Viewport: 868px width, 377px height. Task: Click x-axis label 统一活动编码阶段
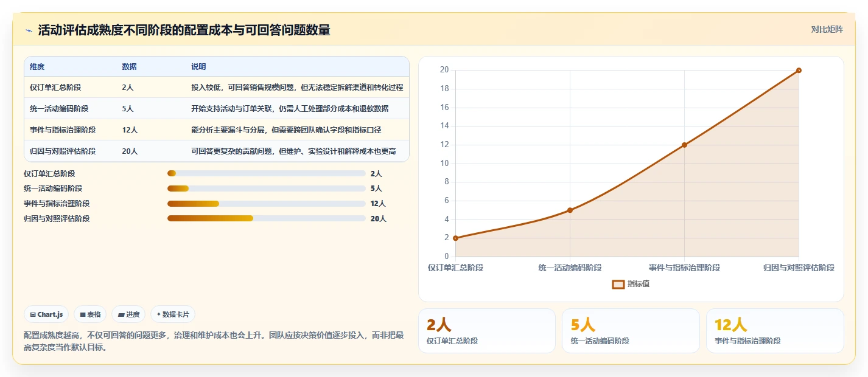pyautogui.click(x=570, y=268)
